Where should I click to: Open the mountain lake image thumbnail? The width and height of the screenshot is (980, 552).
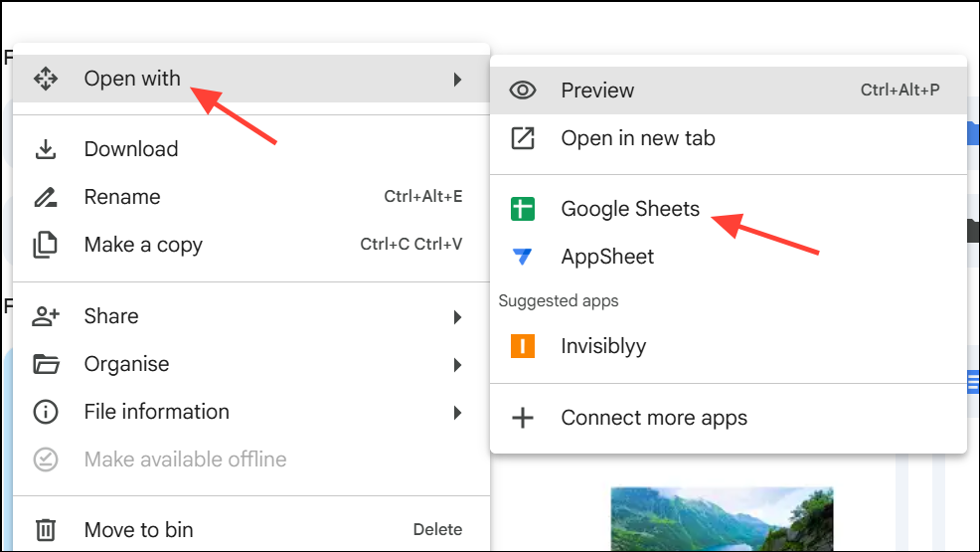pos(722,519)
